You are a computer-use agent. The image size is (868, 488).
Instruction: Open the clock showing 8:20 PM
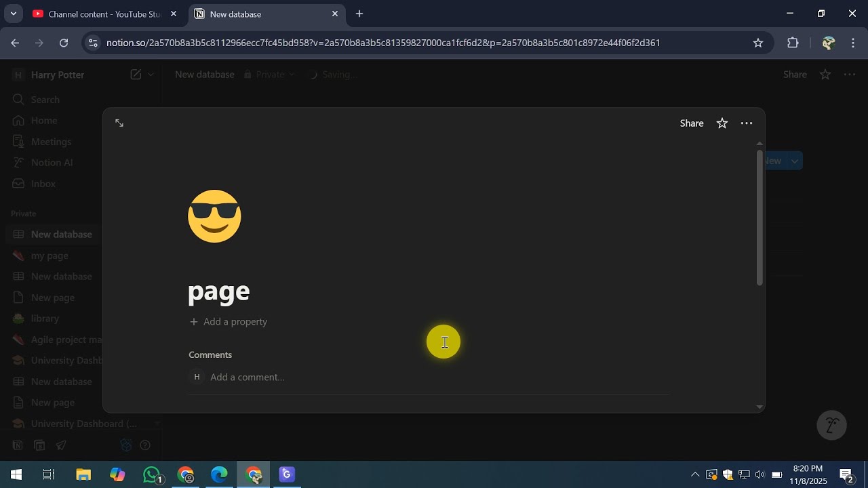[x=808, y=474]
